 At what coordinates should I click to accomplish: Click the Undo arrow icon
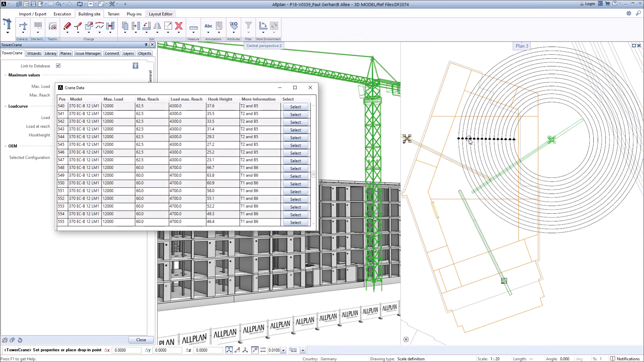(x=58, y=4)
